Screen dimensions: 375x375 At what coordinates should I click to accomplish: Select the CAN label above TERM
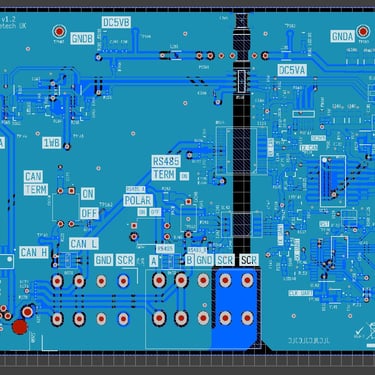point(33,177)
